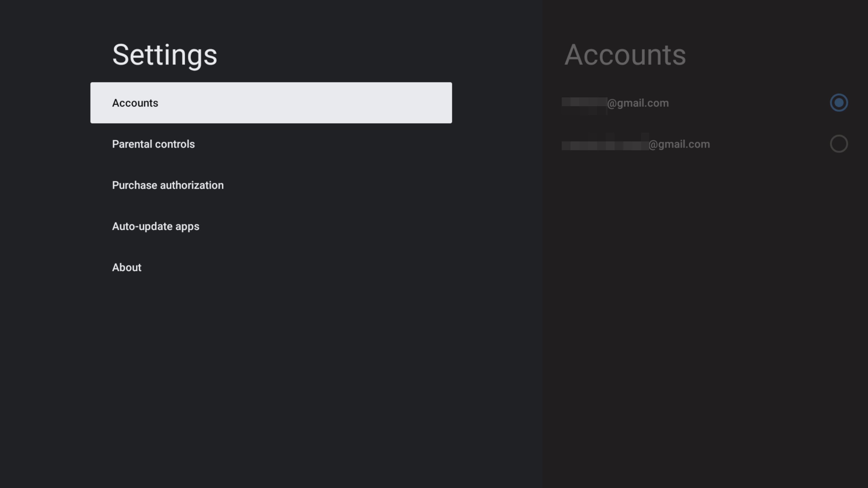The width and height of the screenshot is (868, 488).
Task: Activate the Parental controls option
Action: tap(153, 144)
